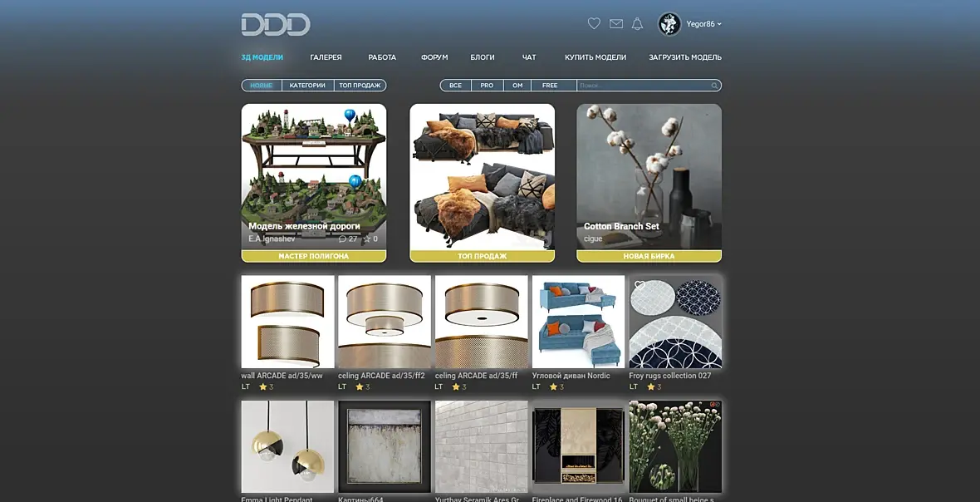Screen dimensions: 980x502
Task: Click the Yegor86 username text
Action: 700,24
